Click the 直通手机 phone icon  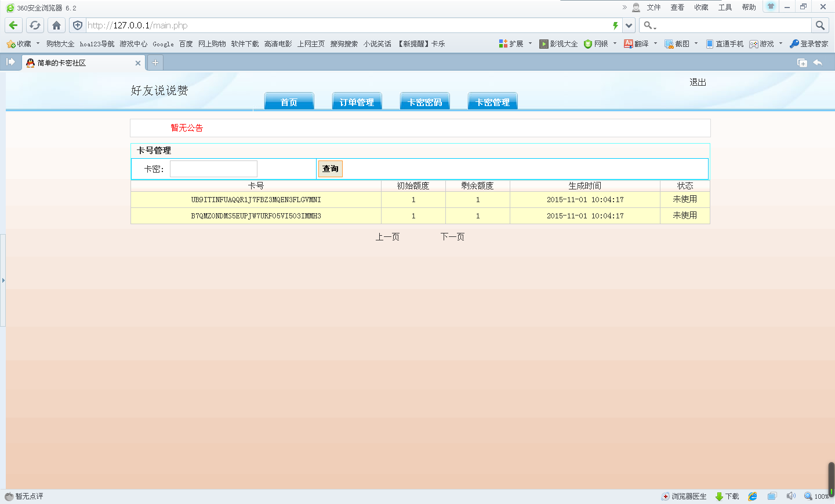(710, 44)
